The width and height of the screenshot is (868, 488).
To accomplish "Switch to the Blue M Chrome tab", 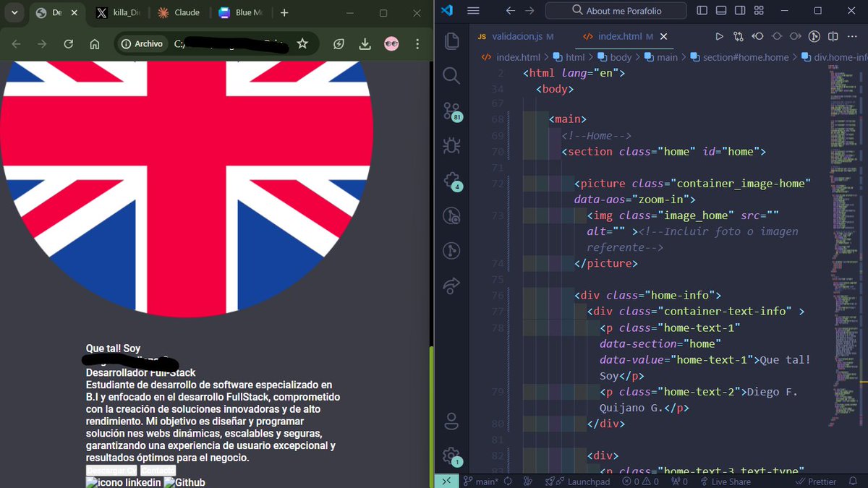I will [239, 13].
